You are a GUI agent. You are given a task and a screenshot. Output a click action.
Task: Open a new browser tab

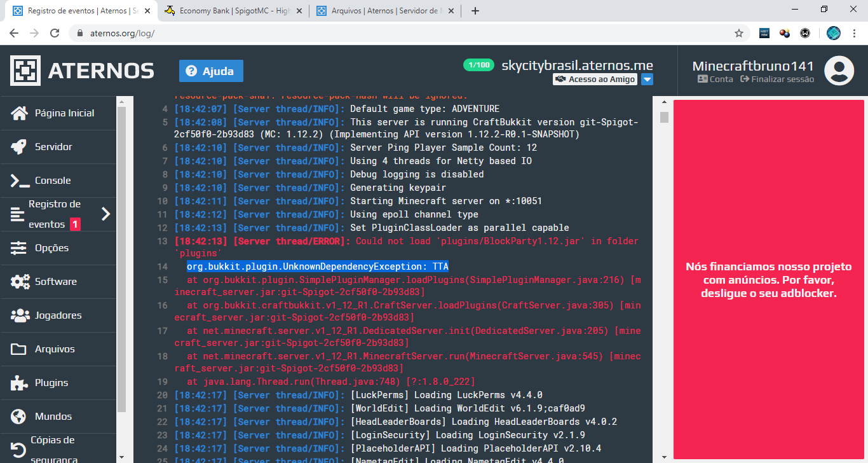click(x=475, y=11)
